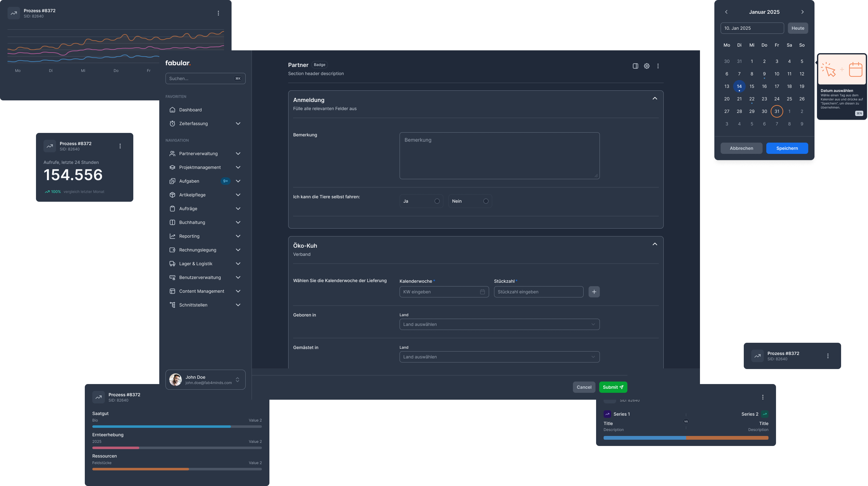
Task: Click the Cancel button
Action: [584, 387]
